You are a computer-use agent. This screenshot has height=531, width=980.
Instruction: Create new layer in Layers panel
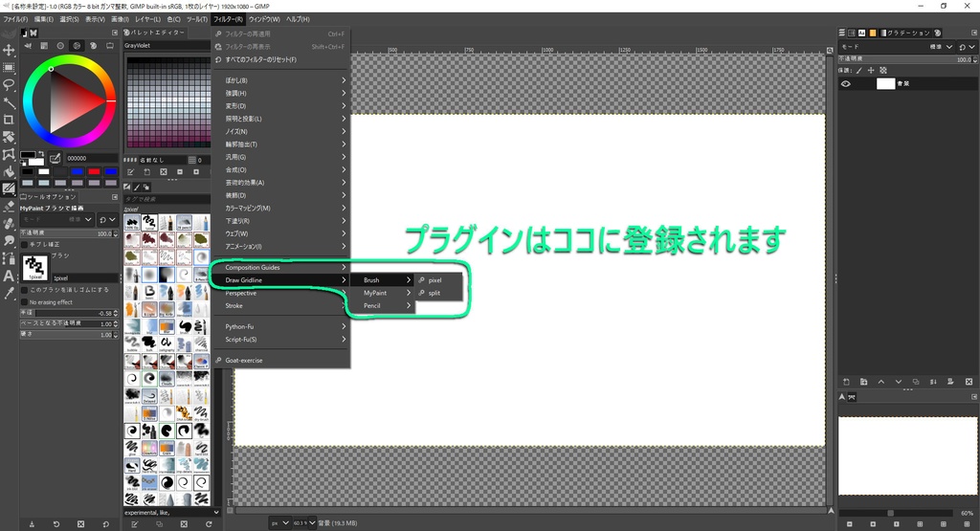tap(846, 382)
